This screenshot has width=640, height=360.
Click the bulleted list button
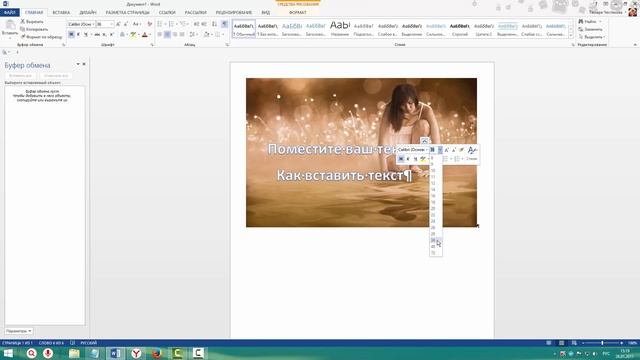coord(160,24)
